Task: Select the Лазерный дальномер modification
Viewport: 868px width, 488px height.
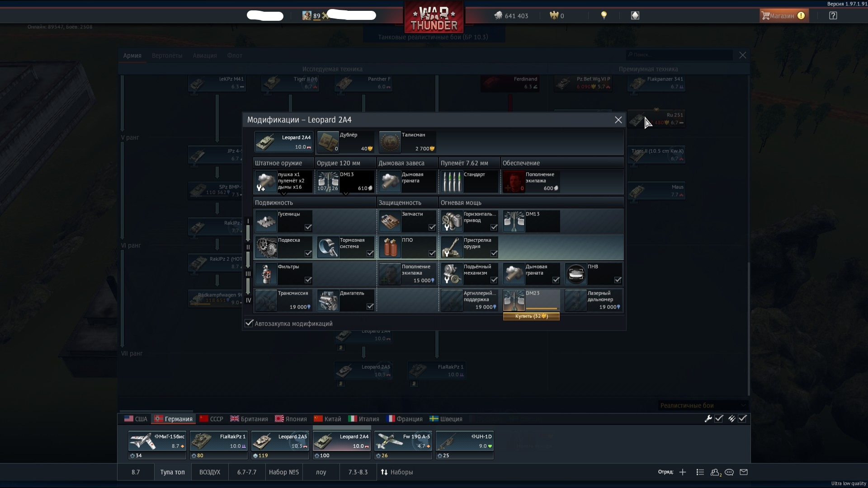Action: click(594, 300)
